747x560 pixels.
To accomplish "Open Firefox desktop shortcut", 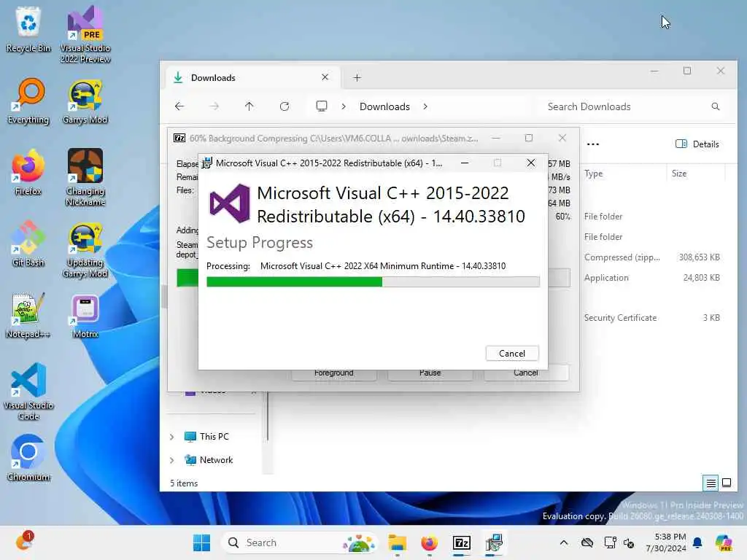I will point(28,172).
